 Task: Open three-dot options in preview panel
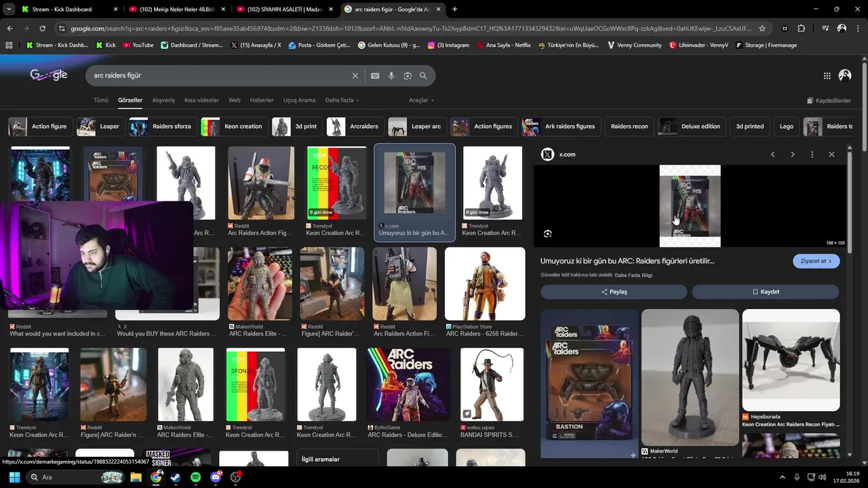(x=812, y=155)
